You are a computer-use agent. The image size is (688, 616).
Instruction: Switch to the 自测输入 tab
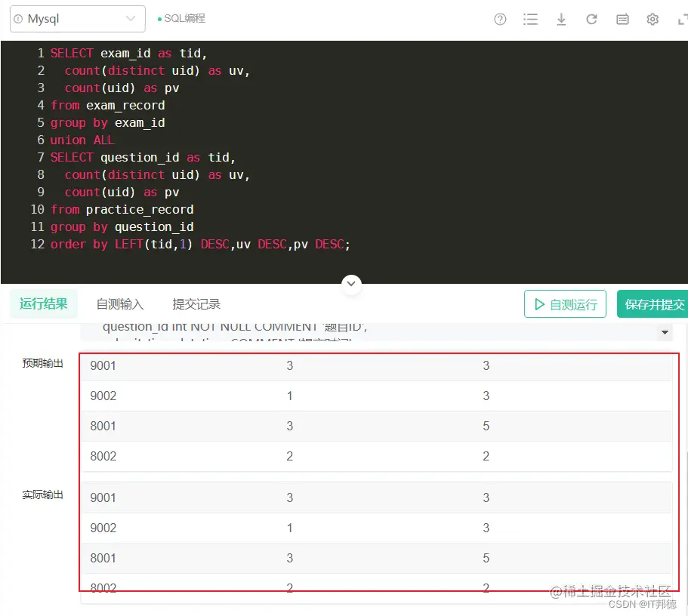[x=120, y=304]
